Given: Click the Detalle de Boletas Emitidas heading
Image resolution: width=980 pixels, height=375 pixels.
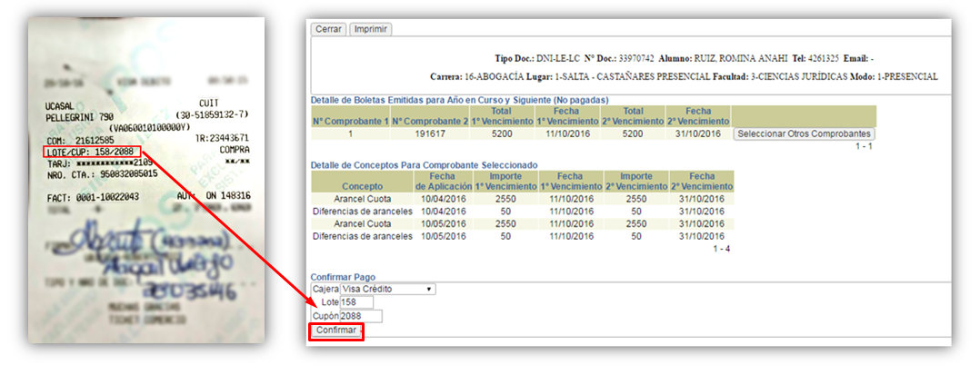Looking at the screenshot, I should pos(459,100).
